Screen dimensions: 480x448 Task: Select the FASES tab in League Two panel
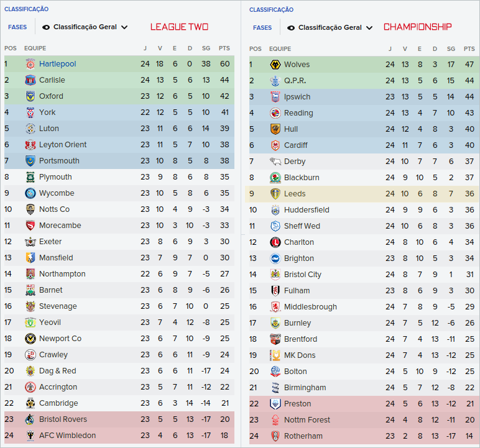coord(17,27)
